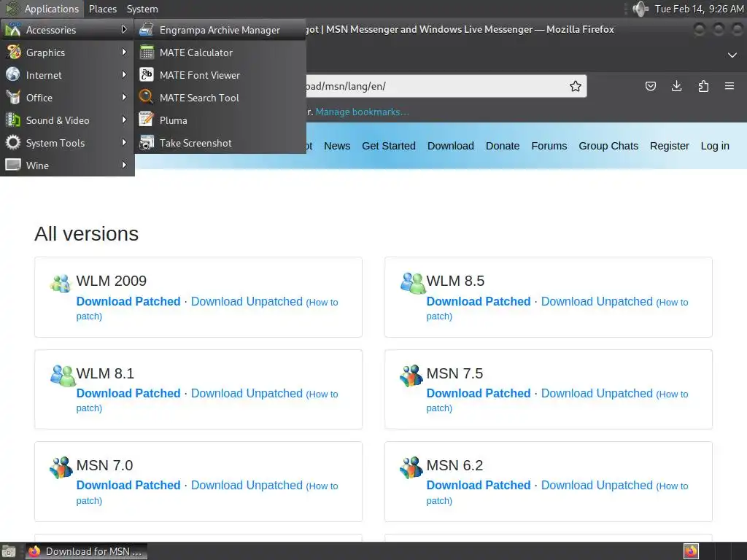The width and height of the screenshot is (747, 560).
Task: Download Patched WLM 2009
Action: (x=128, y=301)
